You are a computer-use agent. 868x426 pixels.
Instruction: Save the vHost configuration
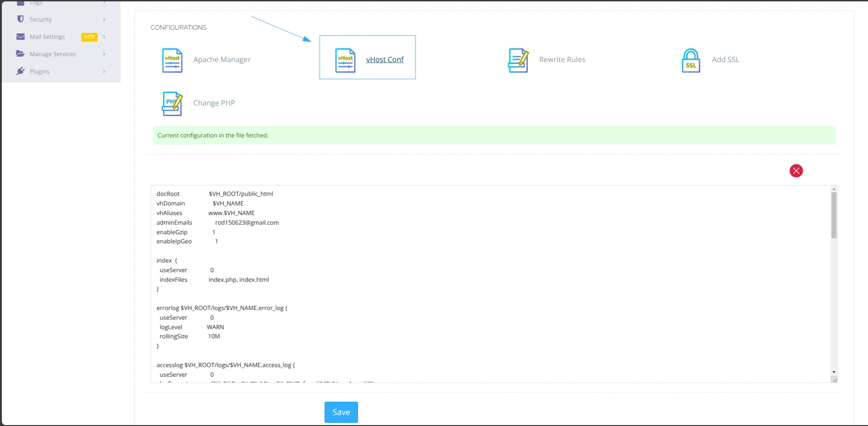[341, 412]
